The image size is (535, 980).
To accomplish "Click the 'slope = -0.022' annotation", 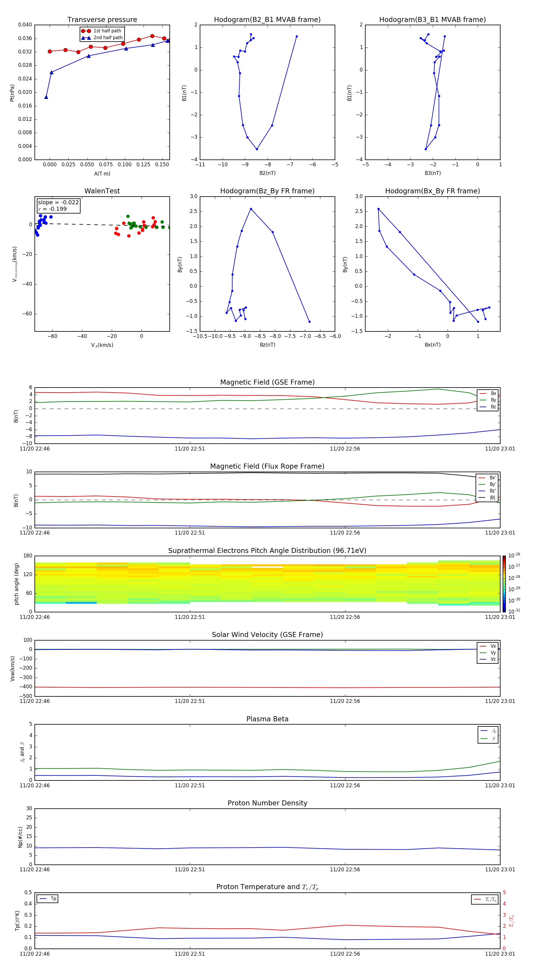I will coord(58,203).
